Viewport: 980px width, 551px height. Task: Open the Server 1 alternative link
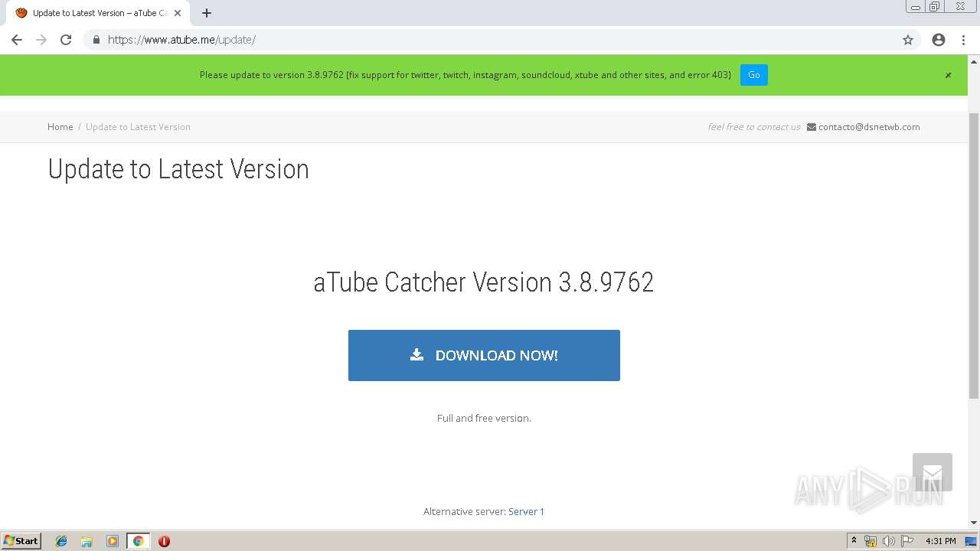tap(526, 511)
